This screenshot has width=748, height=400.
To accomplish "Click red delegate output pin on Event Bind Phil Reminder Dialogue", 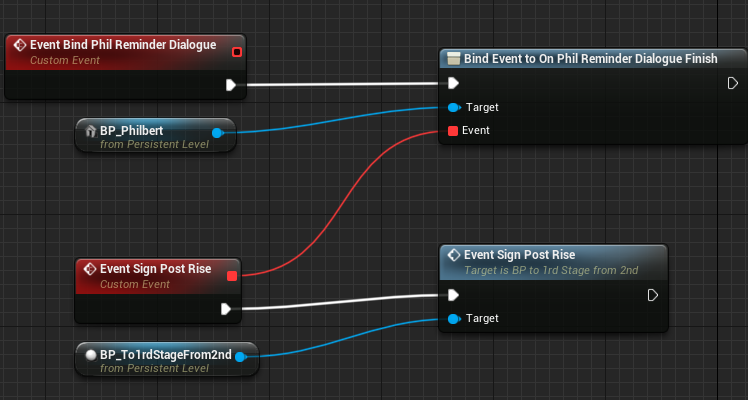I will (x=237, y=52).
